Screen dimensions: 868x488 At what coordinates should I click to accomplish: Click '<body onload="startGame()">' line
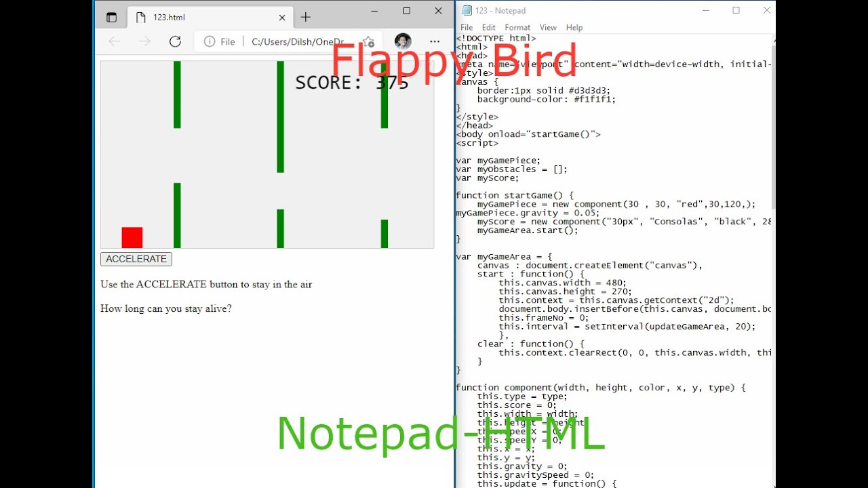pyautogui.click(x=528, y=134)
